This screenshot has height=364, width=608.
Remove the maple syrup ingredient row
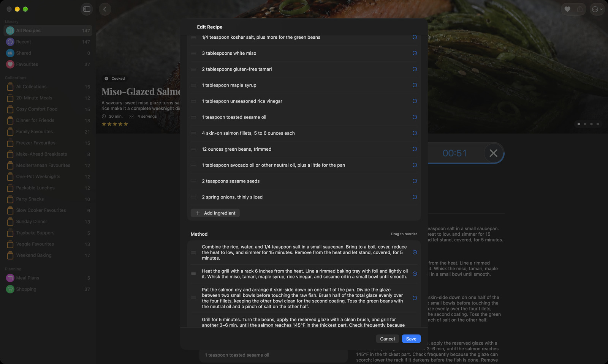(415, 85)
